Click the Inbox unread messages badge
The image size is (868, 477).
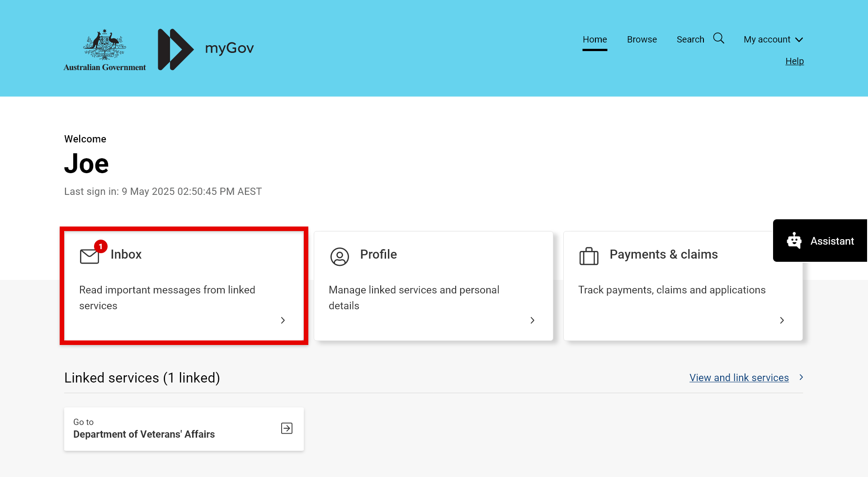click(x=100, y=247)
